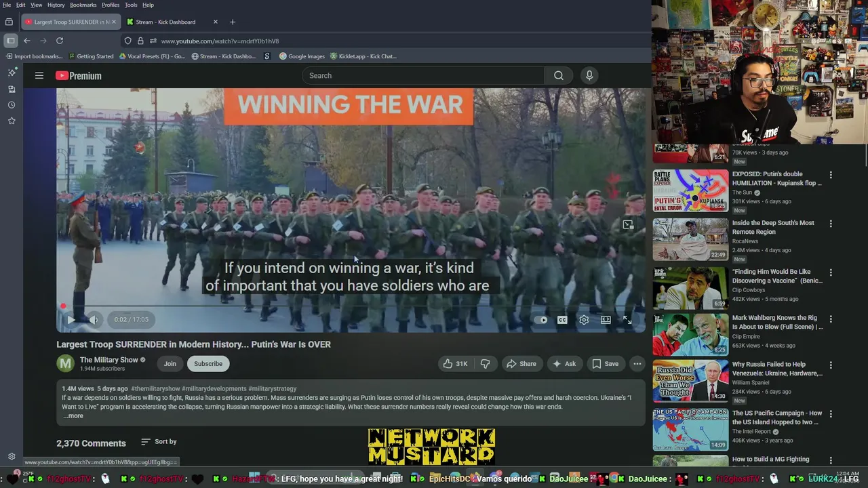868x488 pixels.
Task: Click the #themilitaryshow hashtag
Action: click(x=155, y=389)
